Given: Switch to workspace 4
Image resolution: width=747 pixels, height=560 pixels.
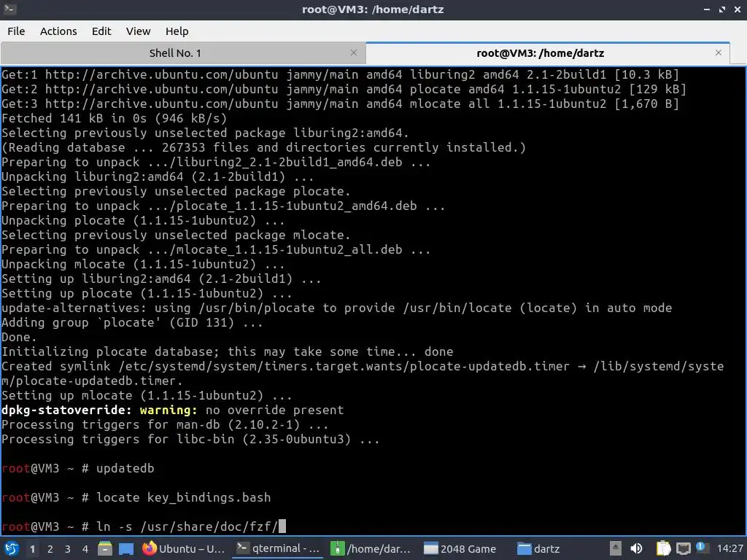Looking at the screenshot, I should pyautogui.click(x=85, y=549).
